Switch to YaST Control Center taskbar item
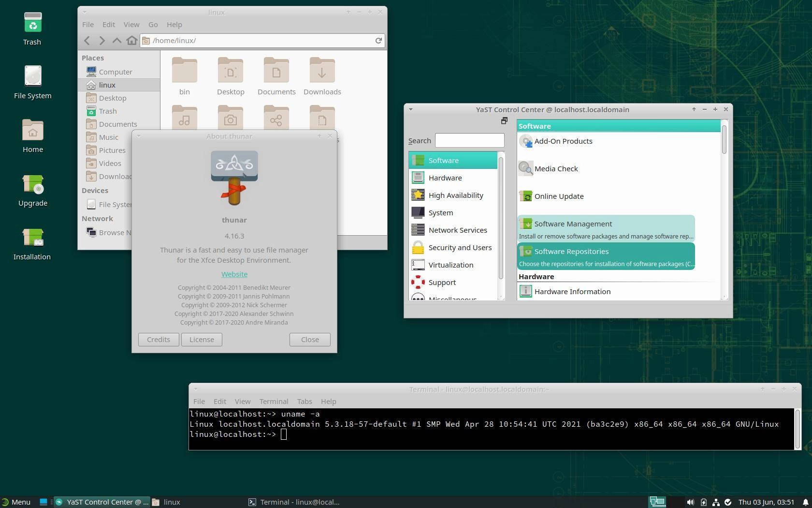This screenshot has width=812, height=508. point(102,502)
